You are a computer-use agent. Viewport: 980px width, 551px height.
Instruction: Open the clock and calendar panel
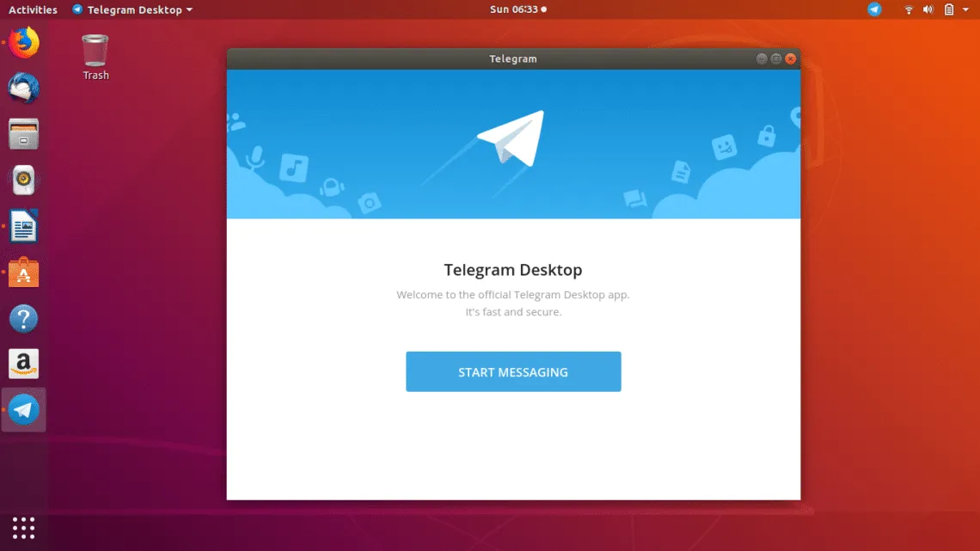tap(518, 9)
